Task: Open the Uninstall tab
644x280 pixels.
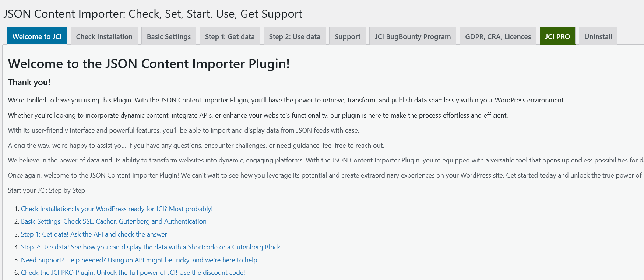Action: click(x=598, y=36)
